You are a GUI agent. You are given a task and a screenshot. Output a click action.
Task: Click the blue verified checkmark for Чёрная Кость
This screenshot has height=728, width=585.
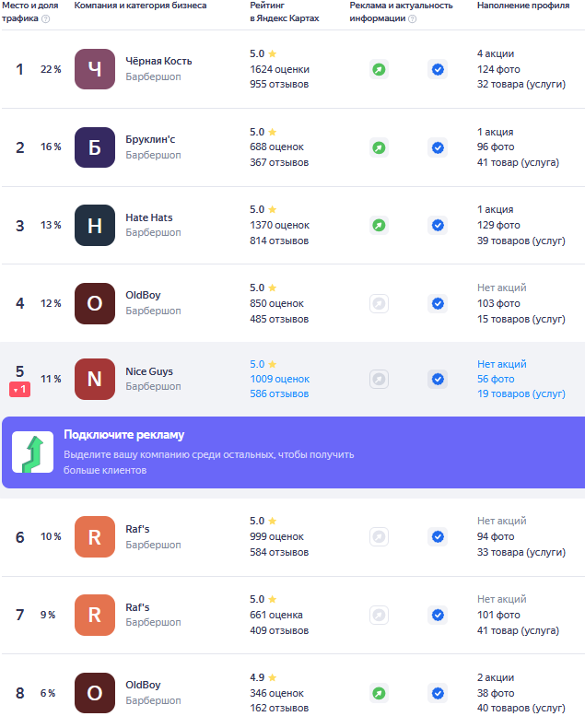tap(438, 69)
